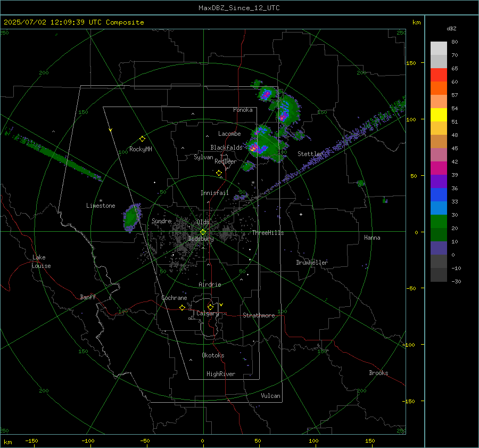Select the white plus marker west of Hanna

click(301, 214)
